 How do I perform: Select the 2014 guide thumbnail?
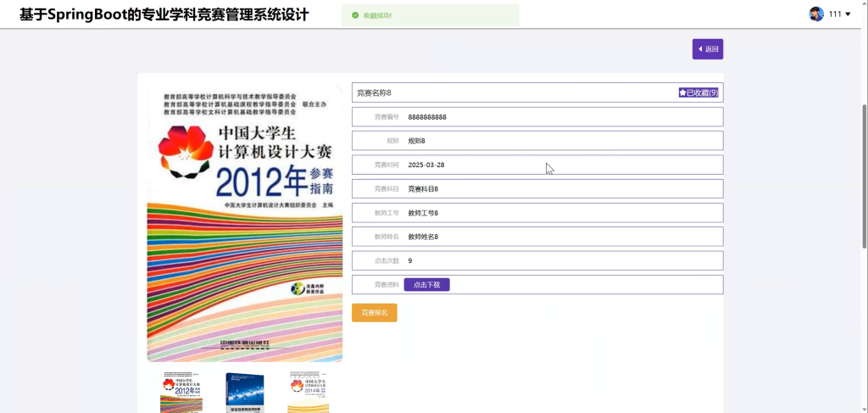(x=309, y=392)
